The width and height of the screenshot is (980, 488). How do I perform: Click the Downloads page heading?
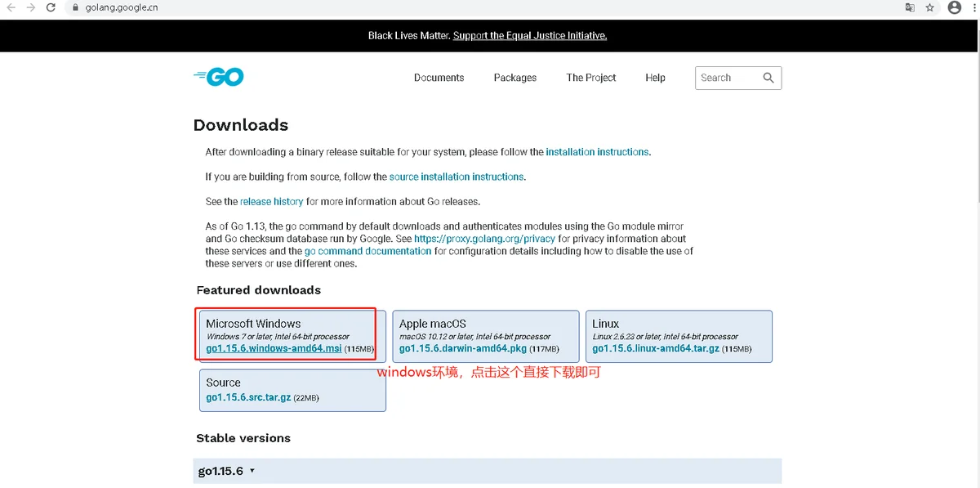[x=241, y=125]
